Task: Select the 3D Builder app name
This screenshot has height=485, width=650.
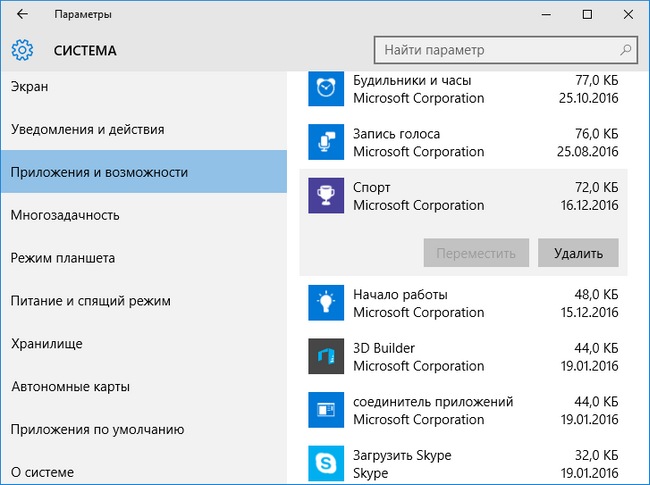Action: 384,348
